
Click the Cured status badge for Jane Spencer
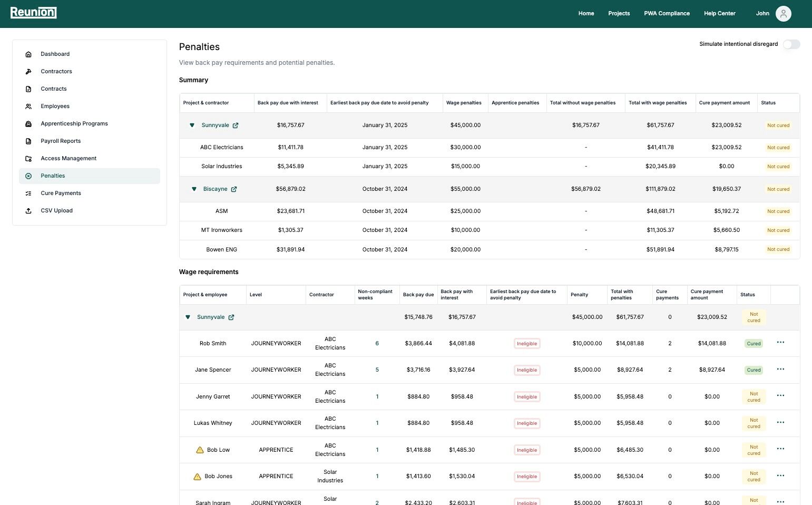click(x=754, y=370)
